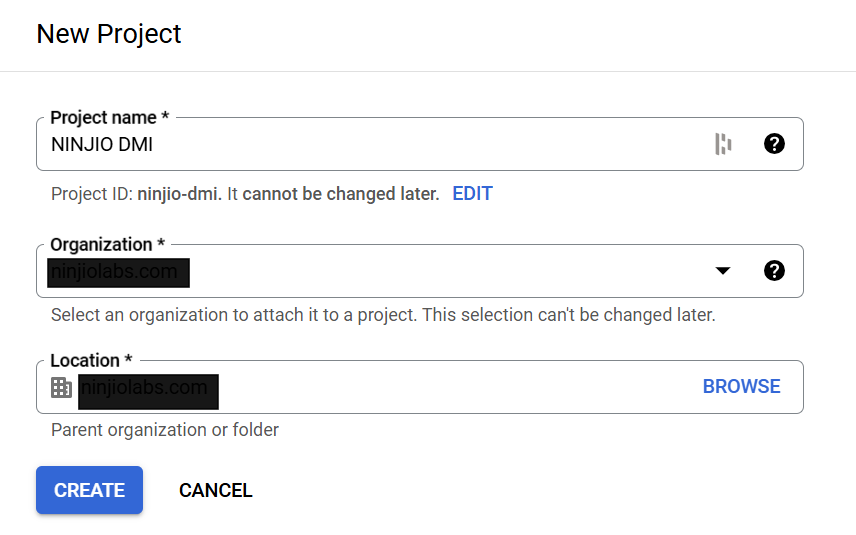The height and width of the screenshot is (535, 856).
Task: Click the building icon in Location field
Action: coord(62,387)
